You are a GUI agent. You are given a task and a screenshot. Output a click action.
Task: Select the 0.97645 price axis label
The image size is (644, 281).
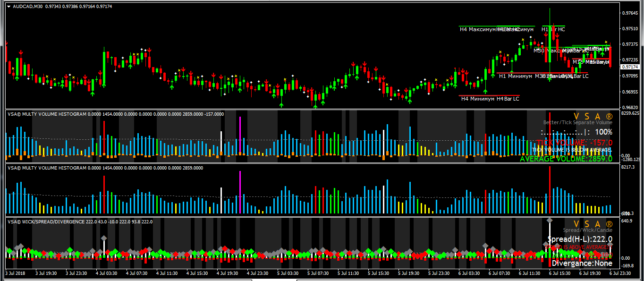[x=630, y=13]
